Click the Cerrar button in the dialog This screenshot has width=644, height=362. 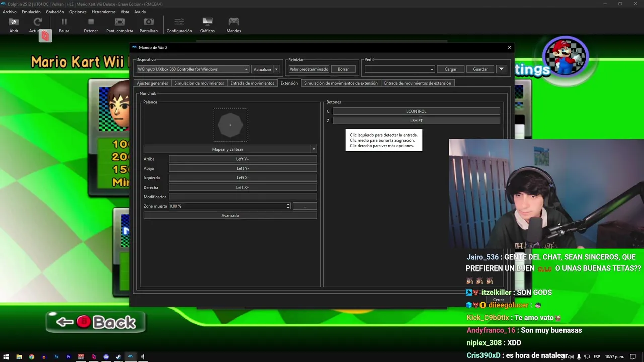click(x=498, y=300)
